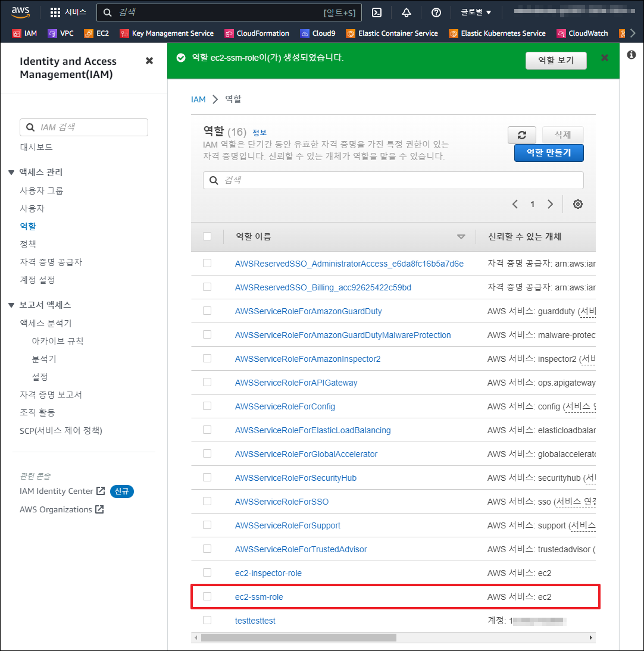The height and width of the screenshot is (651, 644).
Task: Refresh the roles list
Action: (x=522, y=135)
